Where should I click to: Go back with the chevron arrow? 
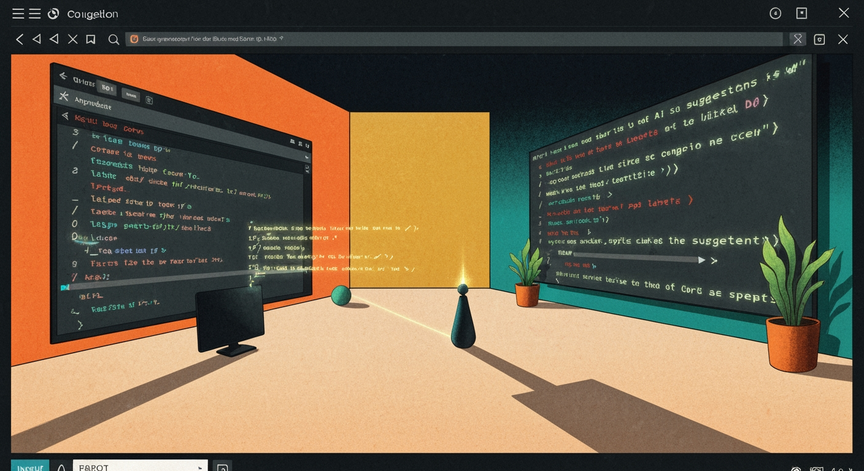point(20,39)
